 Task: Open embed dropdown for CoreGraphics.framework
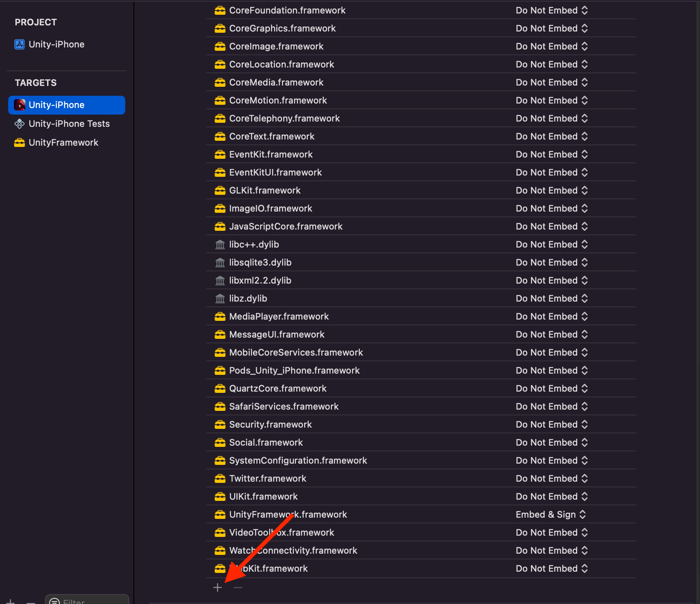[x=551, y=28]
